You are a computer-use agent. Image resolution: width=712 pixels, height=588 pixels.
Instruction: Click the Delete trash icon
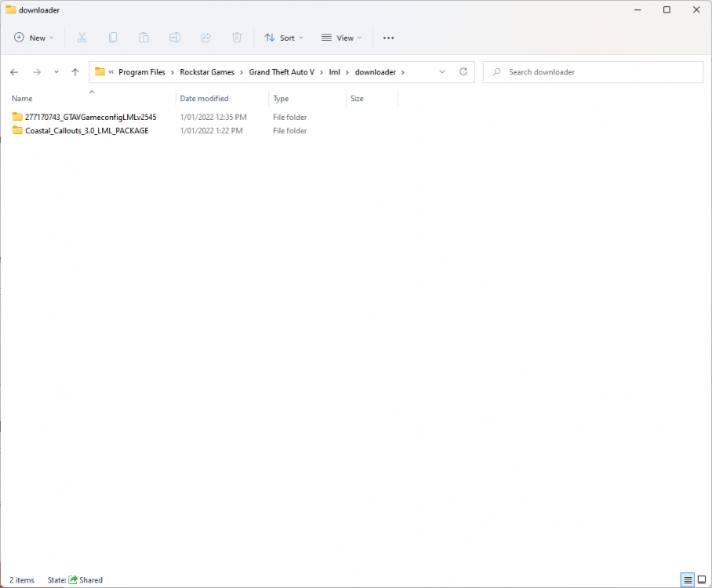tap(236, 37)
